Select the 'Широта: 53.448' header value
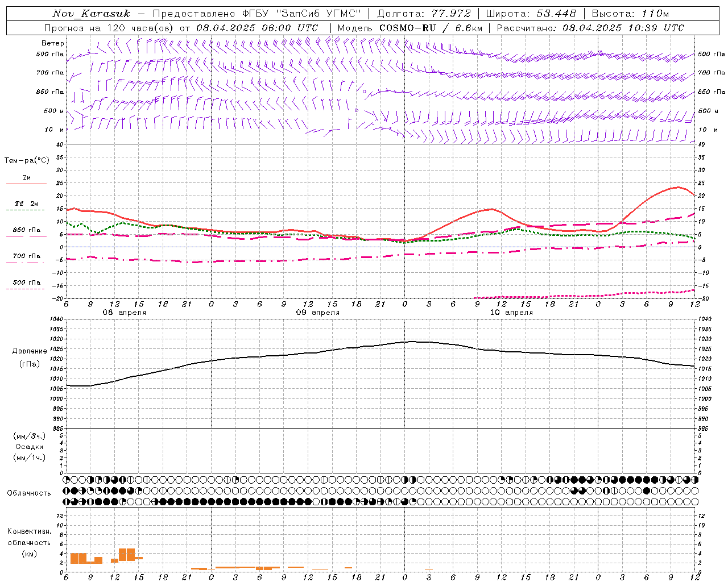Viewport: 728px width, 582px height. point(531,14)
